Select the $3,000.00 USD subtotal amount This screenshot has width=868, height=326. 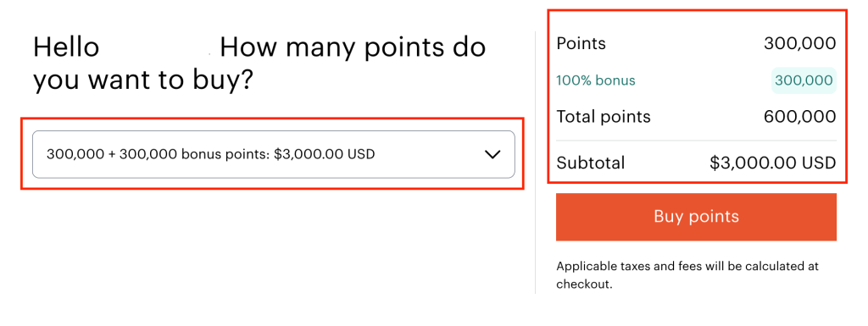coord(773,163)
